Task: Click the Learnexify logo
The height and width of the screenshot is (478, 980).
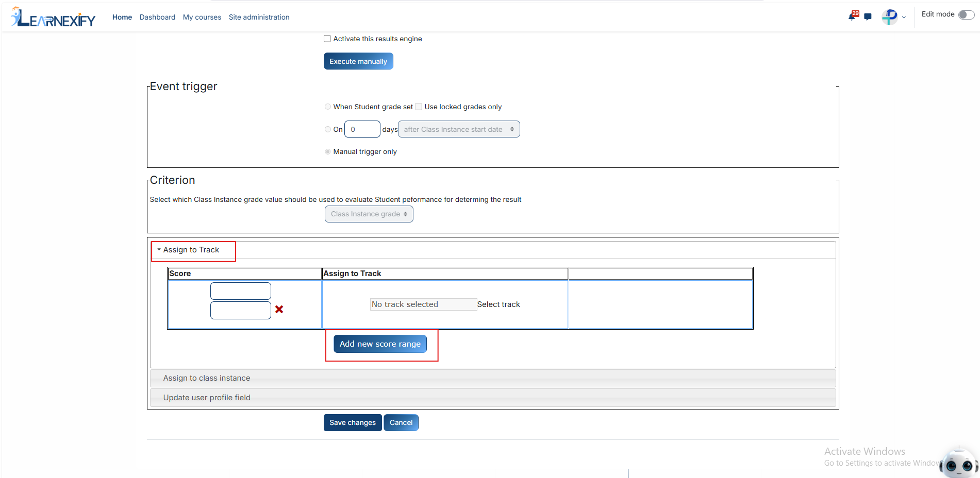Action: coord(53,17)
